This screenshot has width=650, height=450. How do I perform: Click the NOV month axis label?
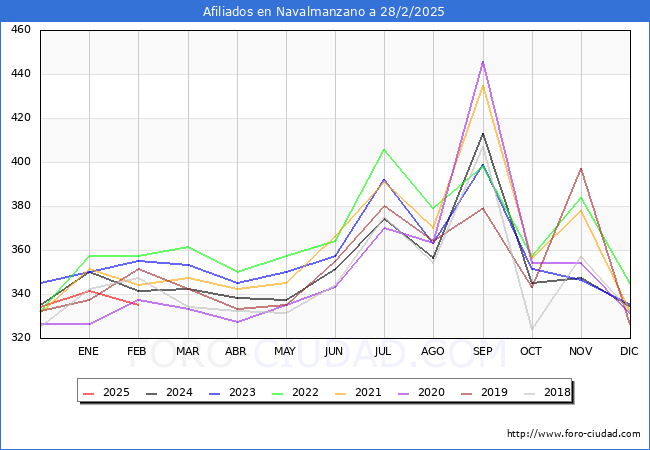click(581, 351)
